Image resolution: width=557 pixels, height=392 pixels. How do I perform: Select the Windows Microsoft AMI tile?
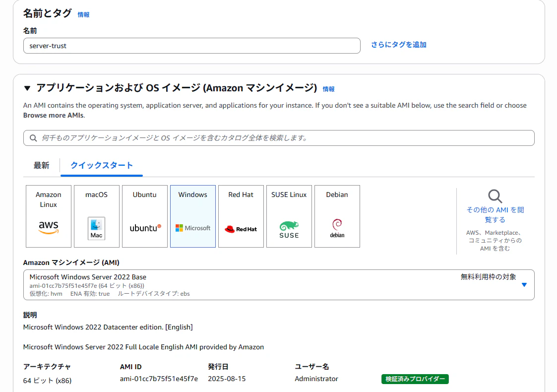coord(193,216)
